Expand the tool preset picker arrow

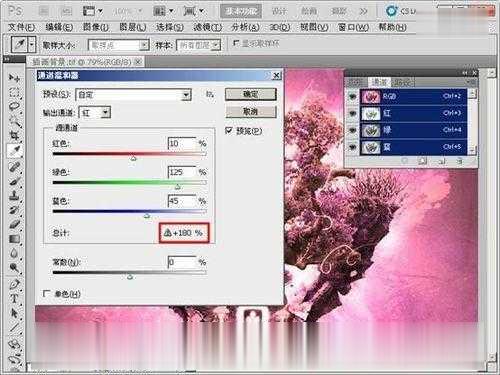pyautogui.click(x=32, y=44)
